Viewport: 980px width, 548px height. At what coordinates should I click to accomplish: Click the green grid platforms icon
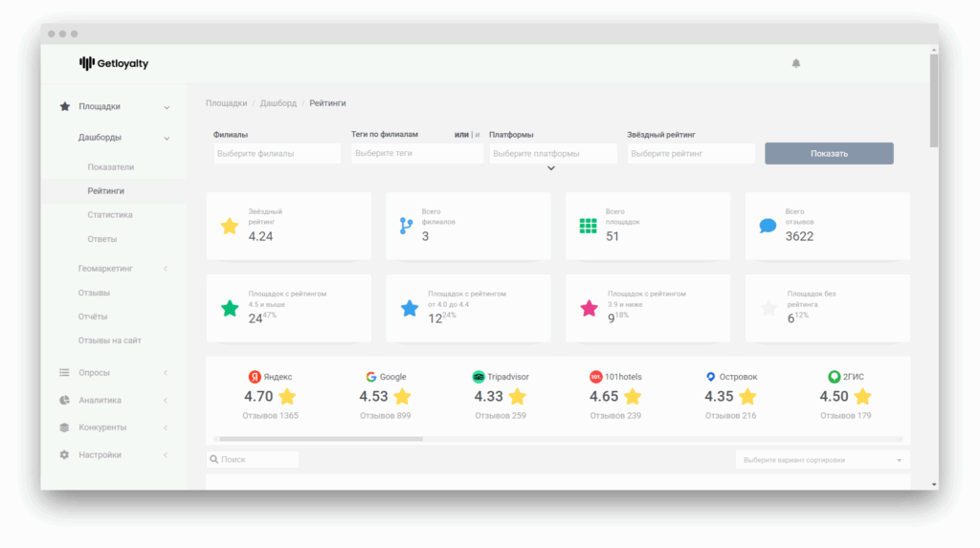(588, 227)
